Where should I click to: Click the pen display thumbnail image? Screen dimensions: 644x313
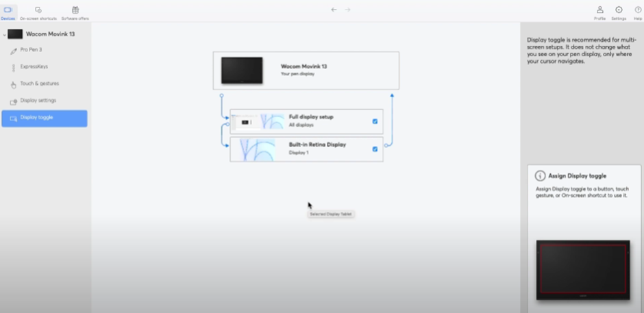click(x=242, y=71)
